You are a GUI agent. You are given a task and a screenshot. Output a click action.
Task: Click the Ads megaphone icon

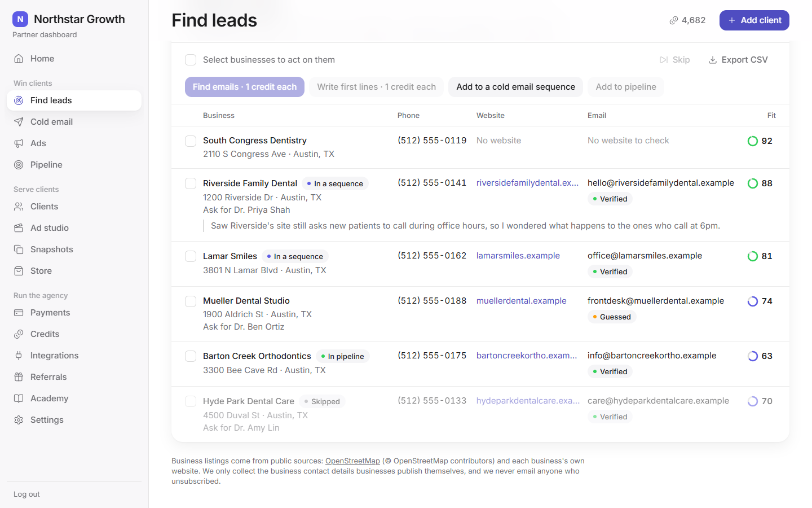tap(19, 143)
